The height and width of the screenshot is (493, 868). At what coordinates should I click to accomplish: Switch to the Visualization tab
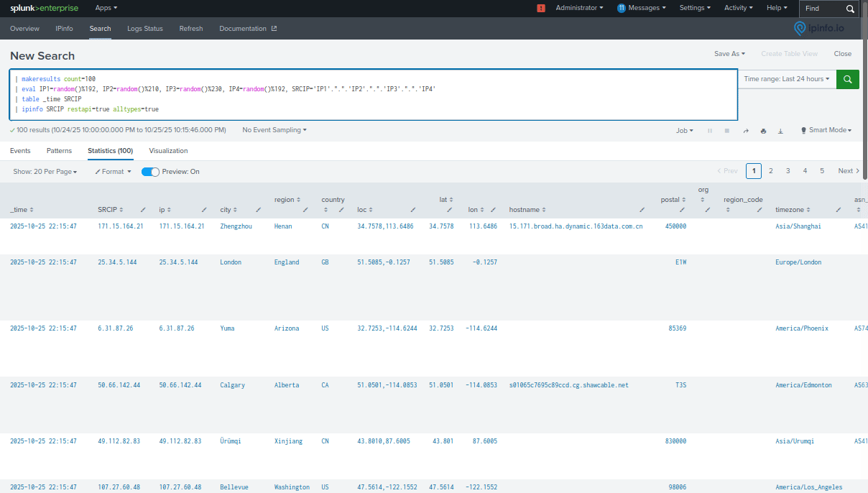(168, 151)
